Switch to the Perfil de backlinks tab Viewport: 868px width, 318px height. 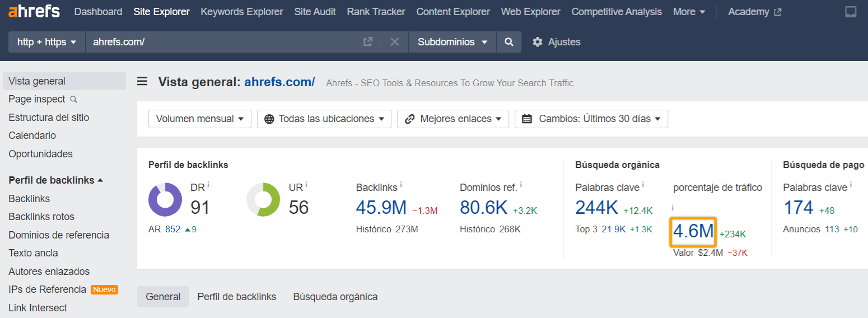237,297
